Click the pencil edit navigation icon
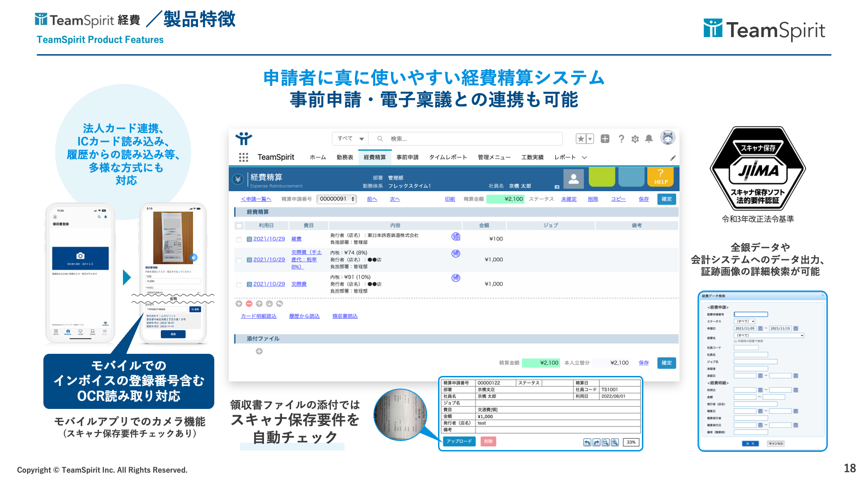This screenshot has height=488, width=868. [673, 158]
